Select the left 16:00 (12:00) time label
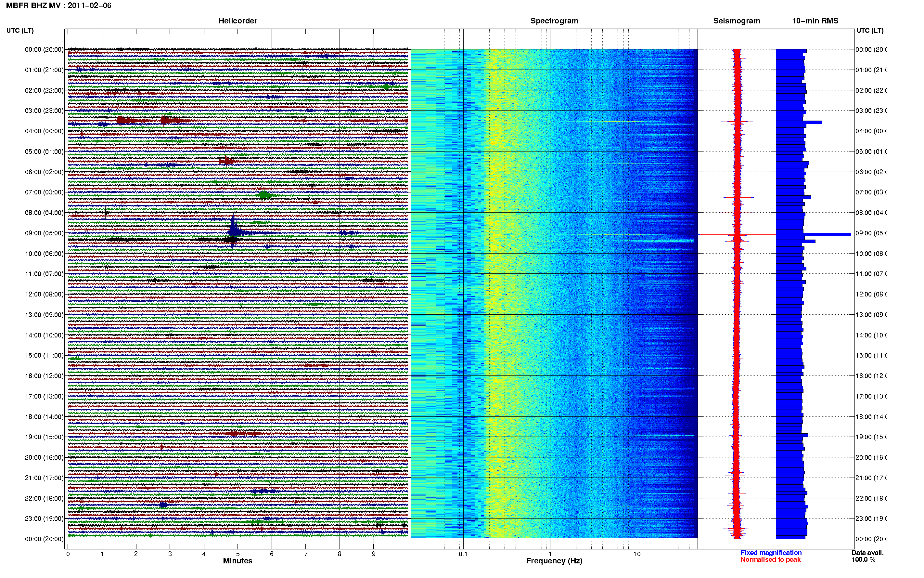The height and width of the screenshot is (578, 924). pos(44,376)
